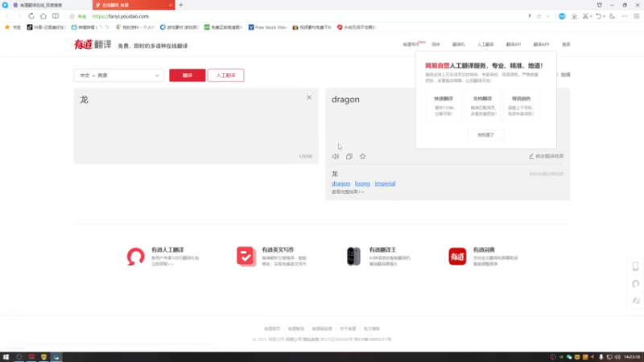This screenshot has width=644, height=362.
Task: Click the 登录 login link
Action: coord(566,44)
